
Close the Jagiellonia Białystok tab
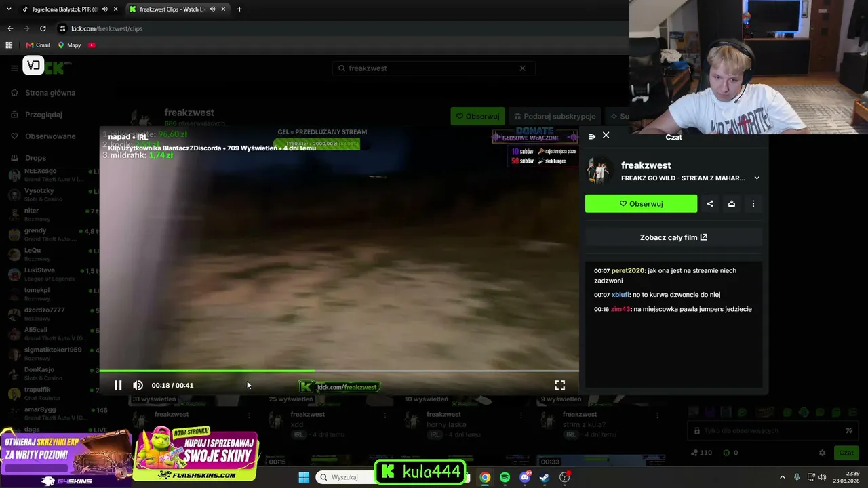[115, 9]
